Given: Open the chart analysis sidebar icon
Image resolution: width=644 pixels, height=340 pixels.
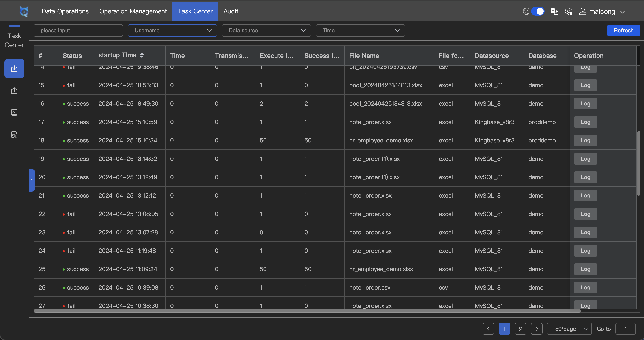Looking at the screenshot, I should (14, 112).
